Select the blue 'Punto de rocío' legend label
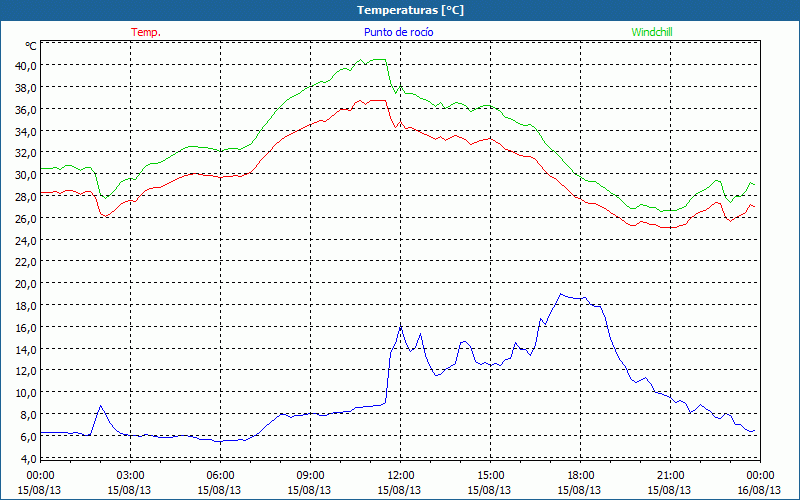 pyautogui.click(x=398, y=32)
